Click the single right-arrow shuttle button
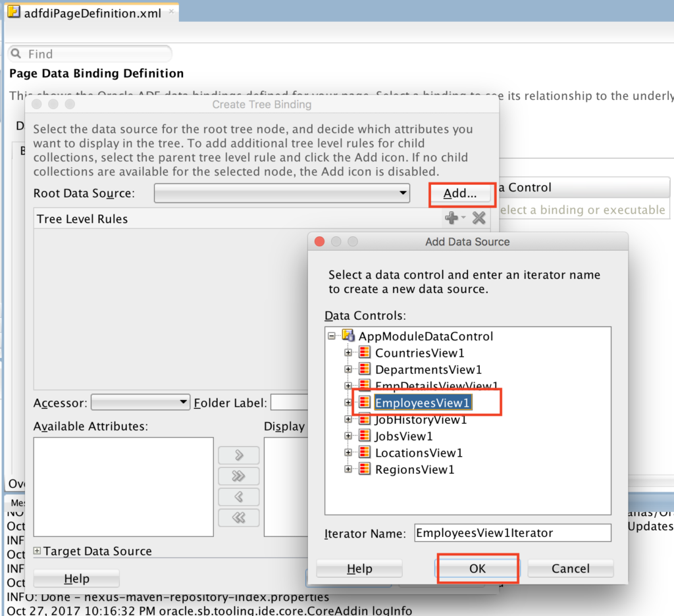 coord(238,455)
